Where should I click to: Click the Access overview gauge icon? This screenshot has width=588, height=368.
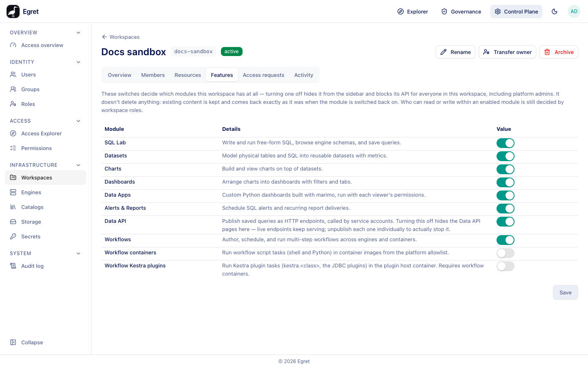(x=13, y=45)
